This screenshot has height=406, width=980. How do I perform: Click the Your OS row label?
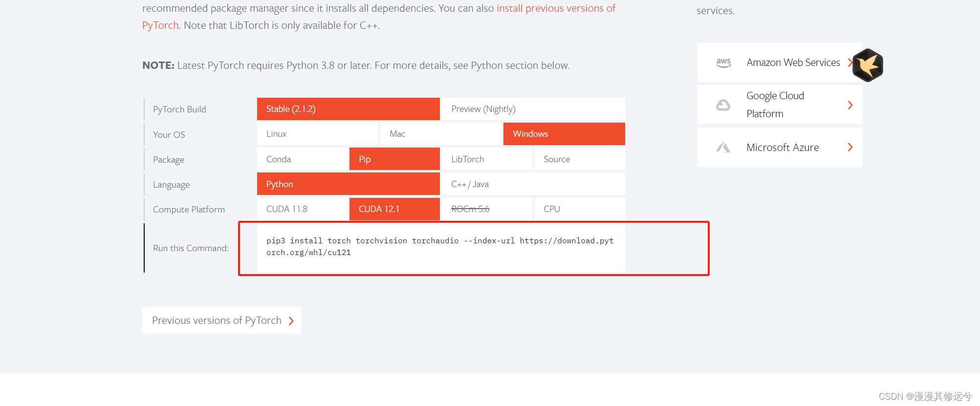[x=169, y=134]
